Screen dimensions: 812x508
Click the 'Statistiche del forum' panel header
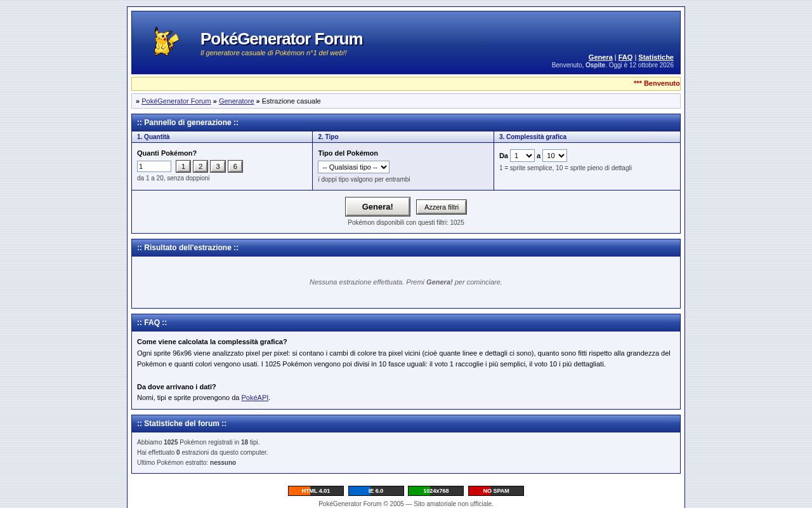click(406, 424)
